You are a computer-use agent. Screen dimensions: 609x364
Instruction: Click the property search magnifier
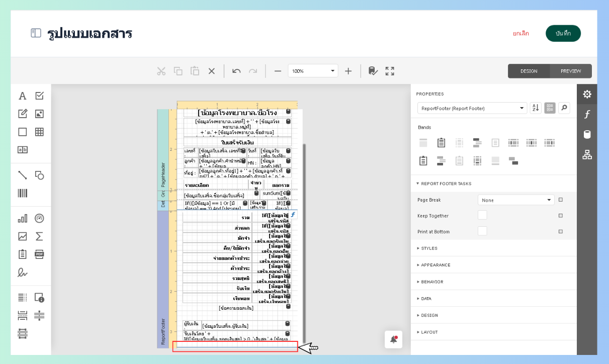[564, 108]
